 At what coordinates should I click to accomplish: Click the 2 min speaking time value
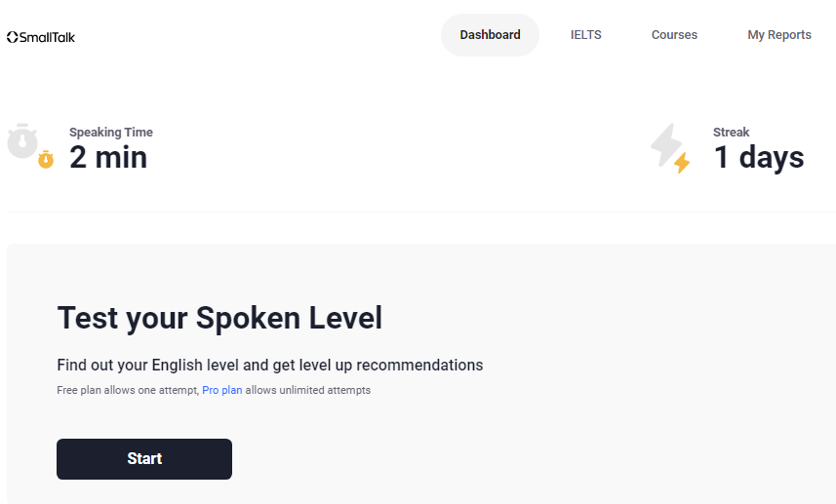(x=108, y=157)
